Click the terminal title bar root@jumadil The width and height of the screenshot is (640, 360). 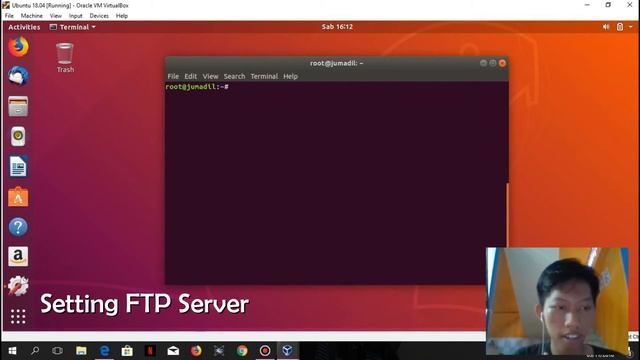pyautogui.click(x=336, y=63)
